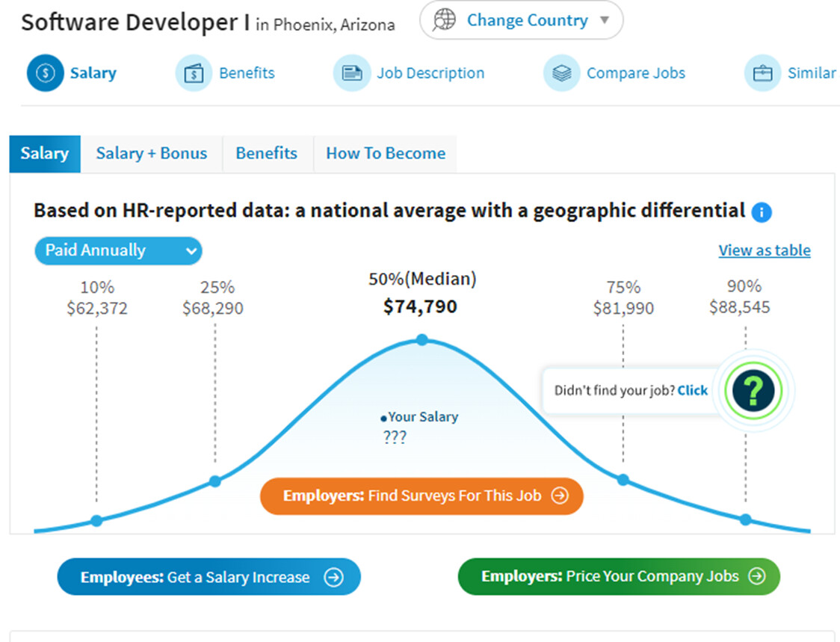Click the green question mark help icon
The width and height of the screenshot is (840, 642).
[x=753, y=391]
